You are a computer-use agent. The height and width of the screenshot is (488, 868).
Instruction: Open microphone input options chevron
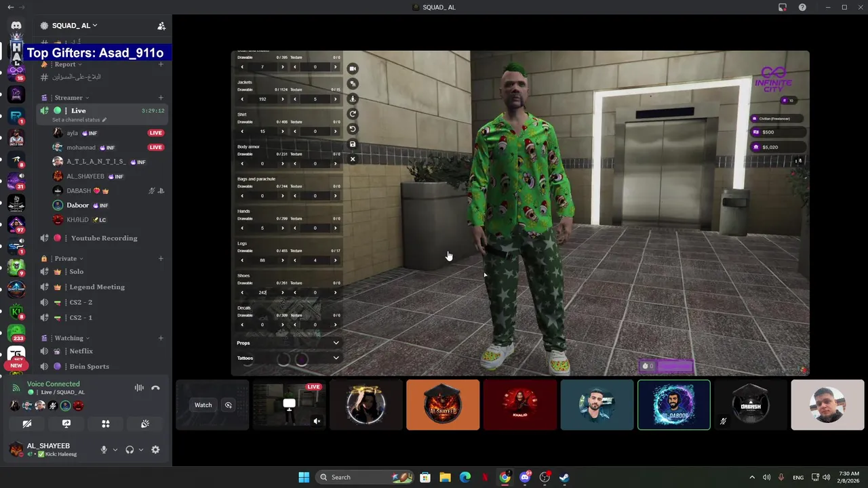(115, 450)
